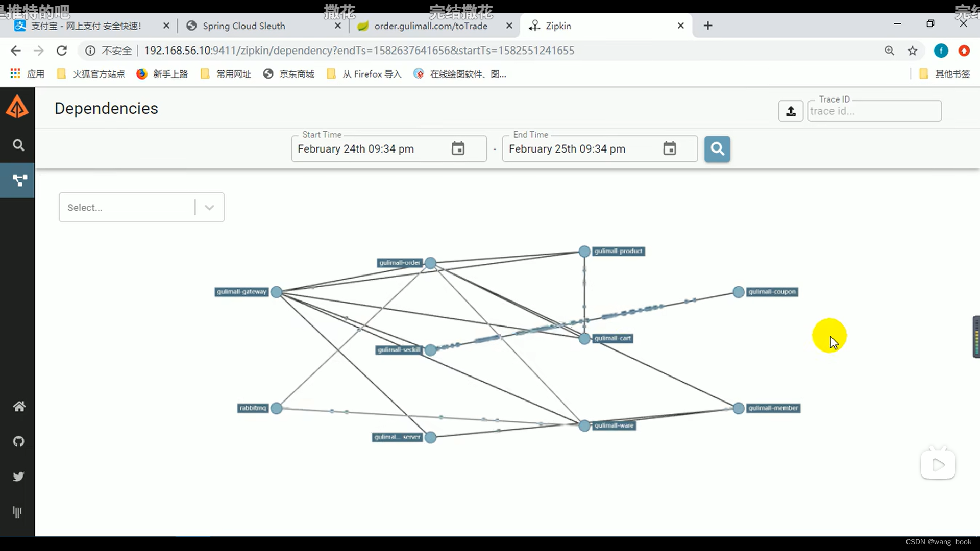
Task: Select the gulimall-ware node
Action: pyautogui.click(x=584, y=425)
